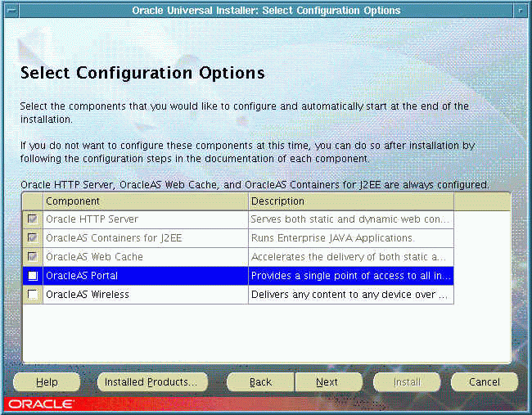Click the title bar corner button at right
Image resolution: width=532 pixels, height=415 pixels.
point(521,11)
